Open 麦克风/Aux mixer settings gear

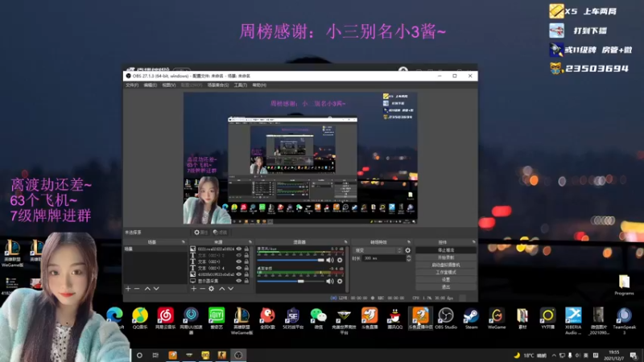[x=340, y=260]
